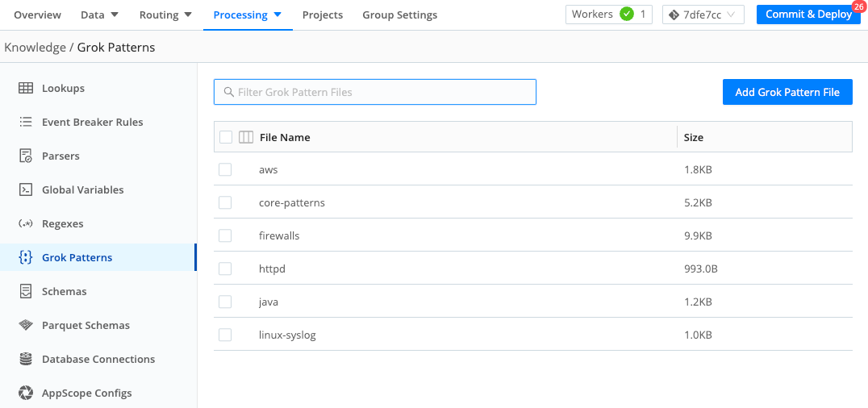Image resolution: width=868 pixels, height=408 pixels.
Task: Click the AppScope Configs aperture icon
Action: pyautogui.click(x=26, y=393)
